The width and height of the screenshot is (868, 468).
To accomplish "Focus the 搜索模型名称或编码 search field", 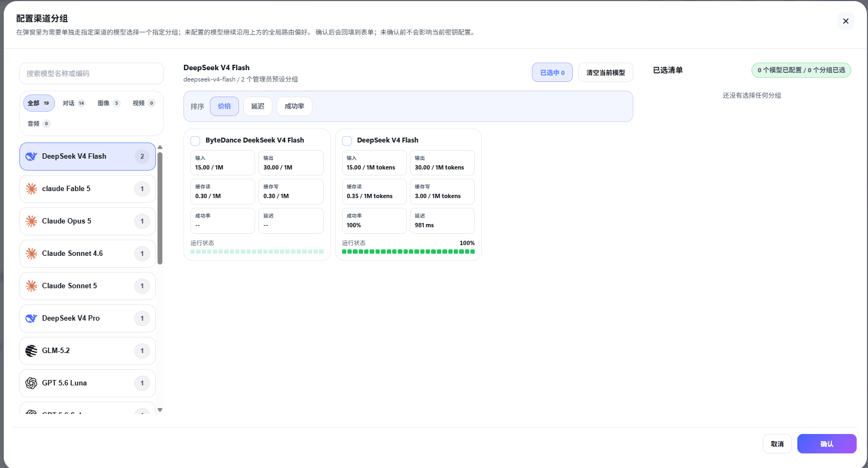I will [x=92, y=73].
